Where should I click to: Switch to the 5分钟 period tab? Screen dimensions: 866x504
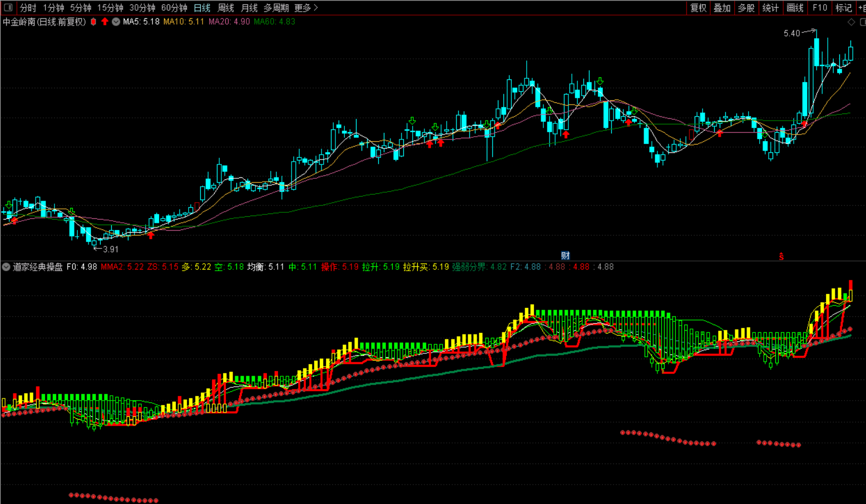click(x=81, y=8)
